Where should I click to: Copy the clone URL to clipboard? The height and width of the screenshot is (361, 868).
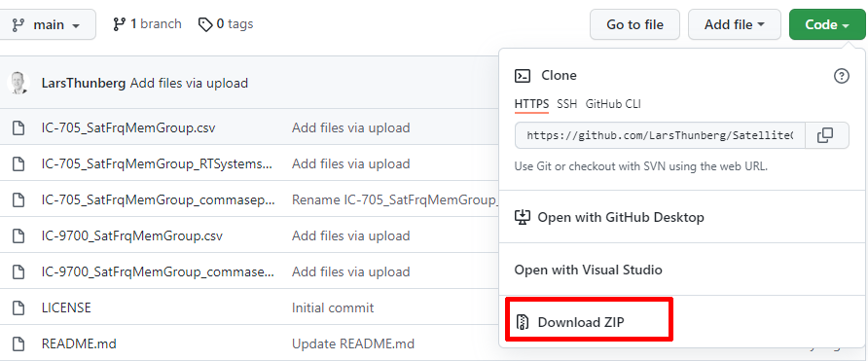(x=825, y=135)
